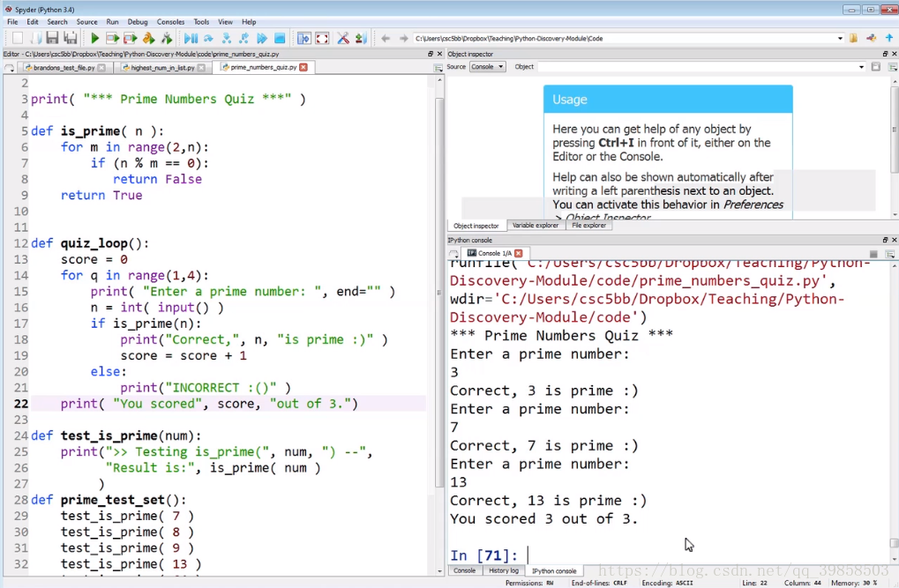Set the working directory with the Python icon
Image resolution: width=899 pixels, height=588 pixels.
point(872,39)
